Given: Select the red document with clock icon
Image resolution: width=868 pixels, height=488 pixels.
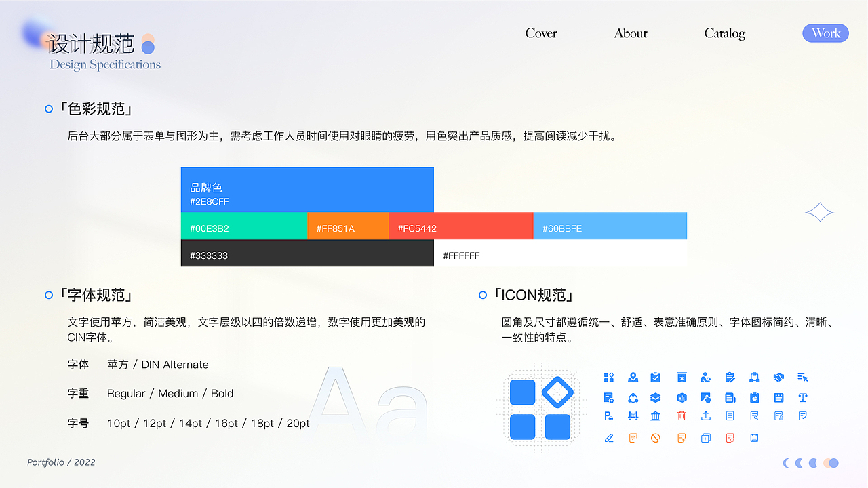Looking at the screenshot, I should click(730, 439).
